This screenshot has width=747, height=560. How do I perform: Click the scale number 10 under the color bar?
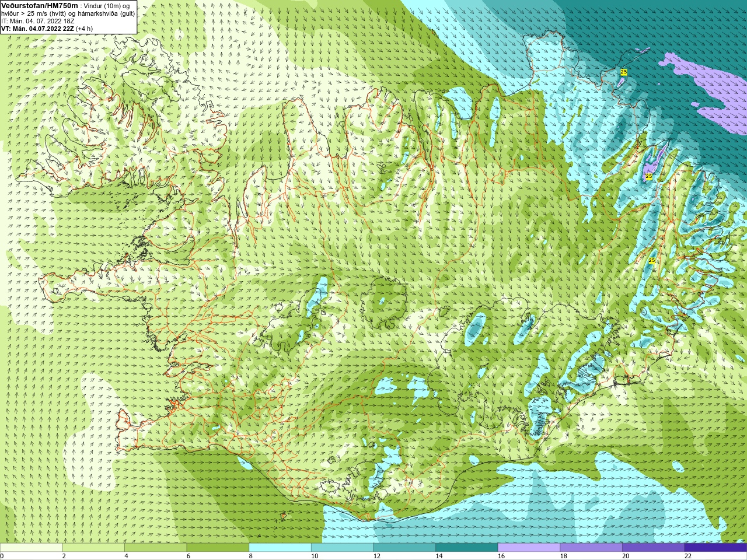coord(315,556)
